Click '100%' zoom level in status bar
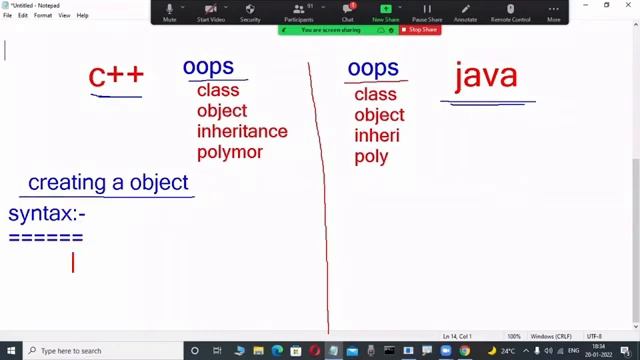Image resolution: width=640 pixels, height=360 pixels. tap(514, 336)
